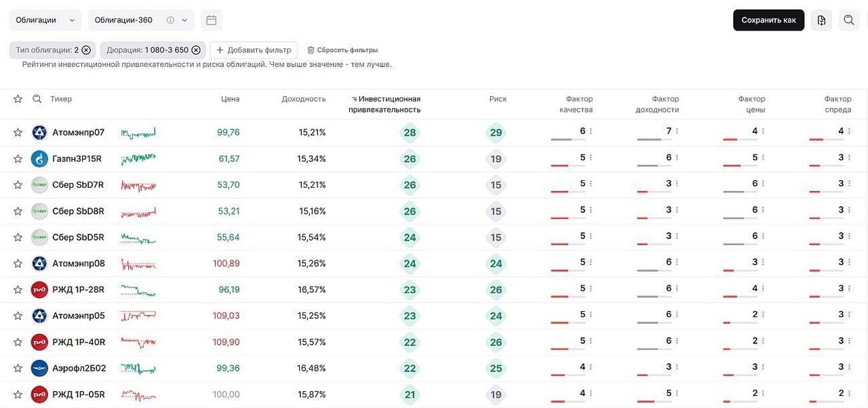Open the Аэрофл2Б02 price sparkline chart

(138, 369)
